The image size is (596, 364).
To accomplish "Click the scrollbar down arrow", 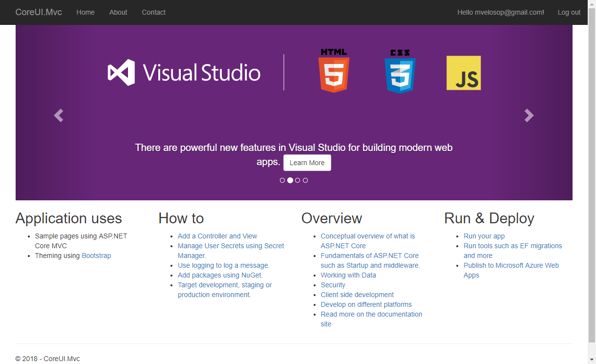I will click(592, 360).
